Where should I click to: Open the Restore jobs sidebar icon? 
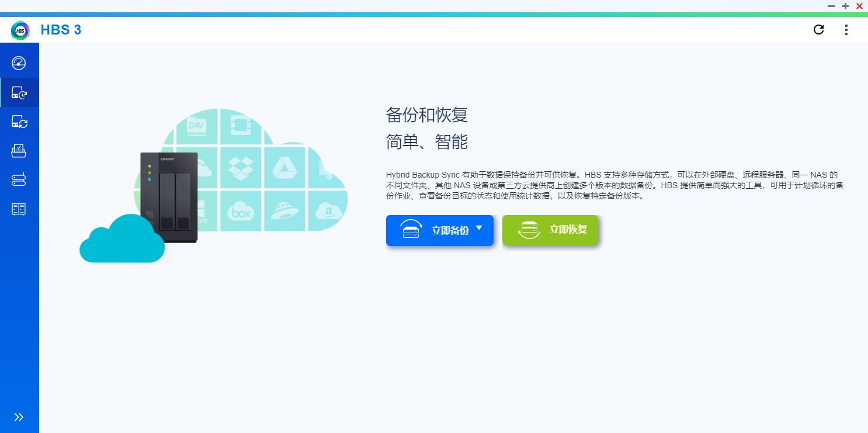19,151
